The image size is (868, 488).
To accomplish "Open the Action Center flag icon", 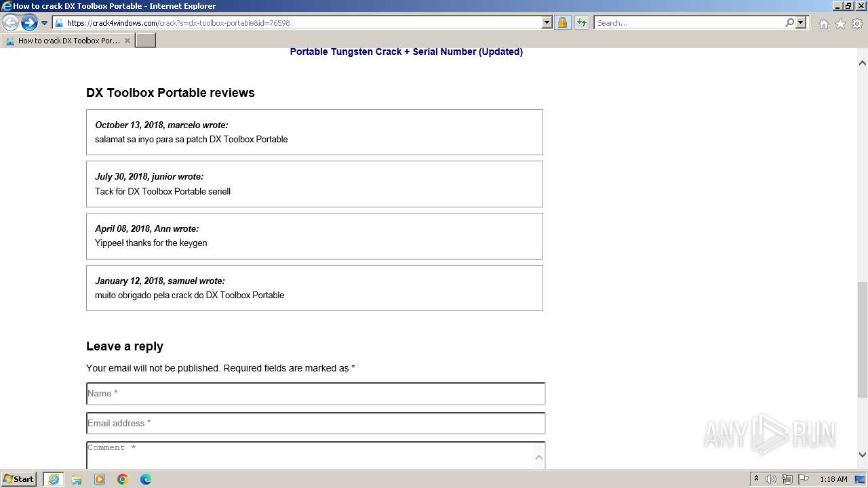I will 804,479.
